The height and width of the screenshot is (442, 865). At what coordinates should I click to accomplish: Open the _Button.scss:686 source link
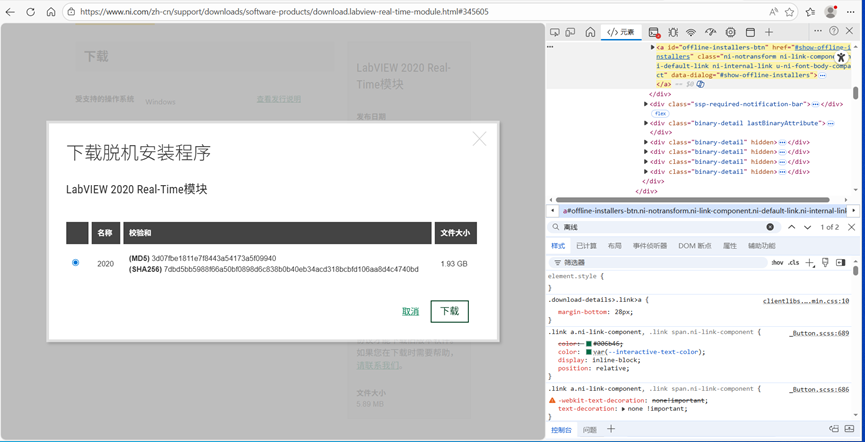click(819, 389)
